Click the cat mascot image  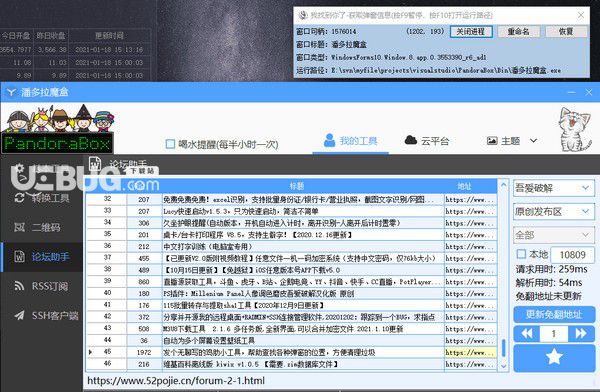click(574, 129)
